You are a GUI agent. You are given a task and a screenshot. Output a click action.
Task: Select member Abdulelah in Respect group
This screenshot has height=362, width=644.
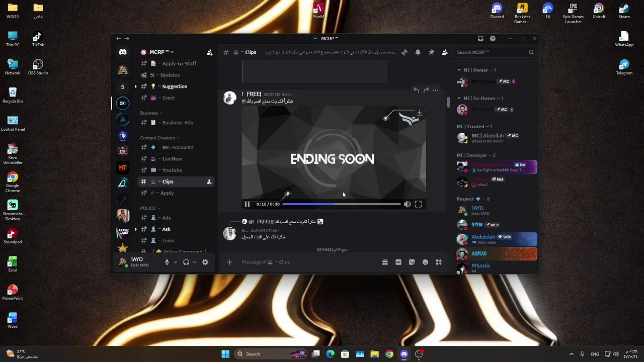click(x=497, y=239)
